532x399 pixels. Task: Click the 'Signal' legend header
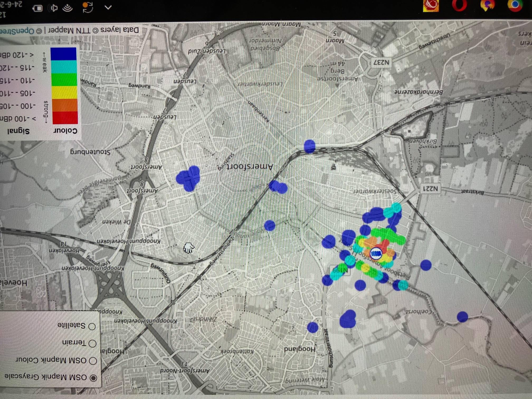(x=18, y=131)
